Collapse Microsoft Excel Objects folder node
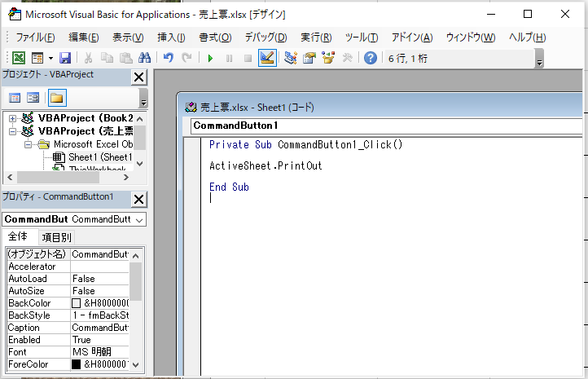The width and height of the screenshot is (588, 379). (29, 144)
